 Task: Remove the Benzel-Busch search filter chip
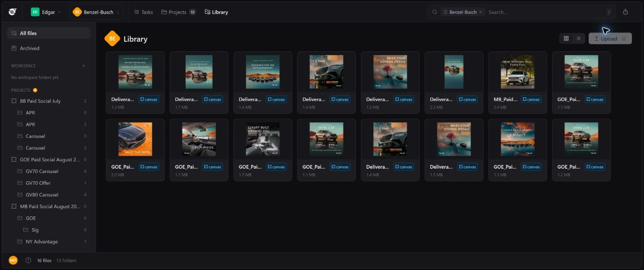coord(480,12)
